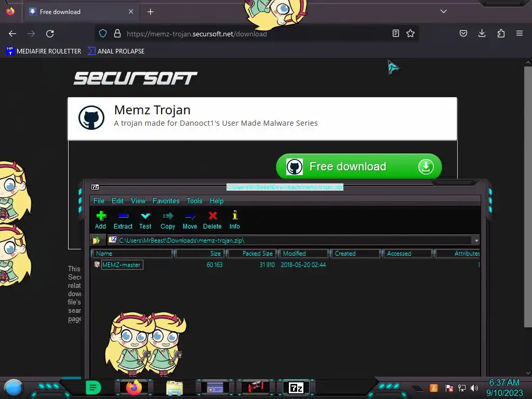Reload the current page

pos(50,34)
